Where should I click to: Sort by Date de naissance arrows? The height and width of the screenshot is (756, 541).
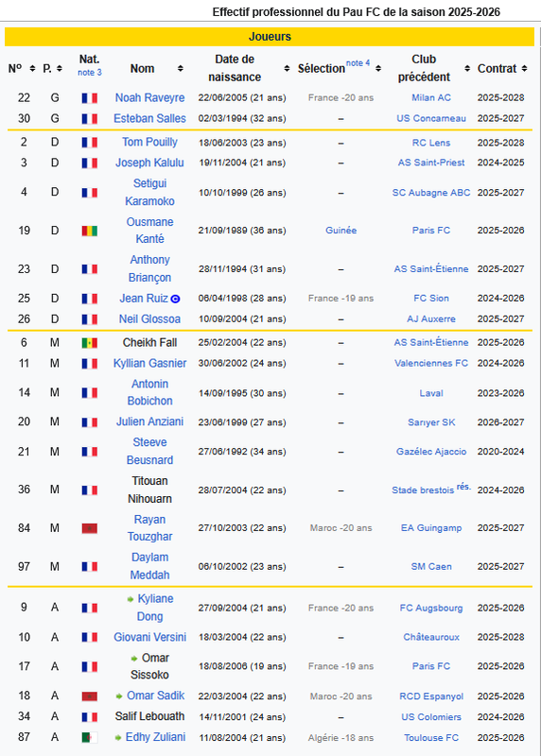287,68
